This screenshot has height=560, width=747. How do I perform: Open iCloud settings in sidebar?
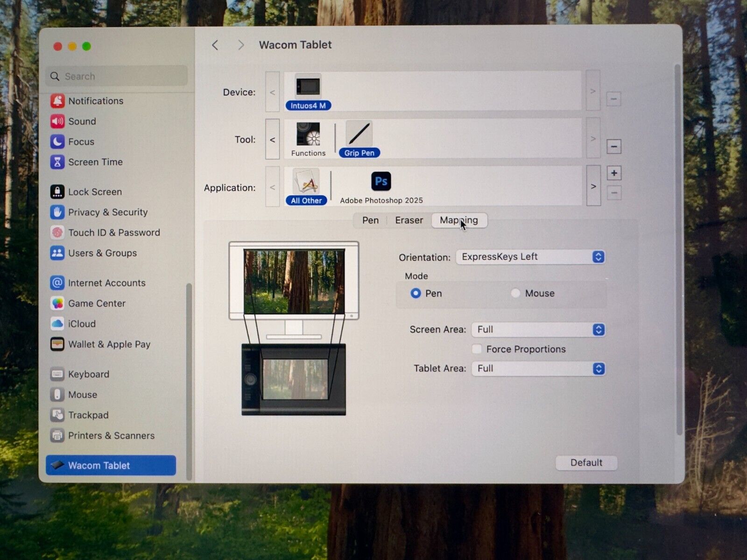pos(73,324)
